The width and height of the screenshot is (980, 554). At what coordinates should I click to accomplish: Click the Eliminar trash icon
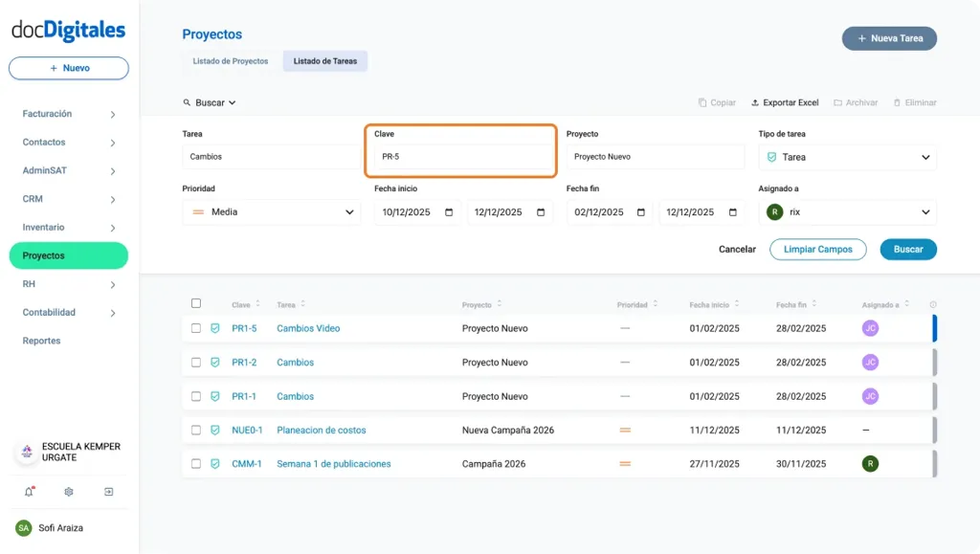tap(900, 102)
